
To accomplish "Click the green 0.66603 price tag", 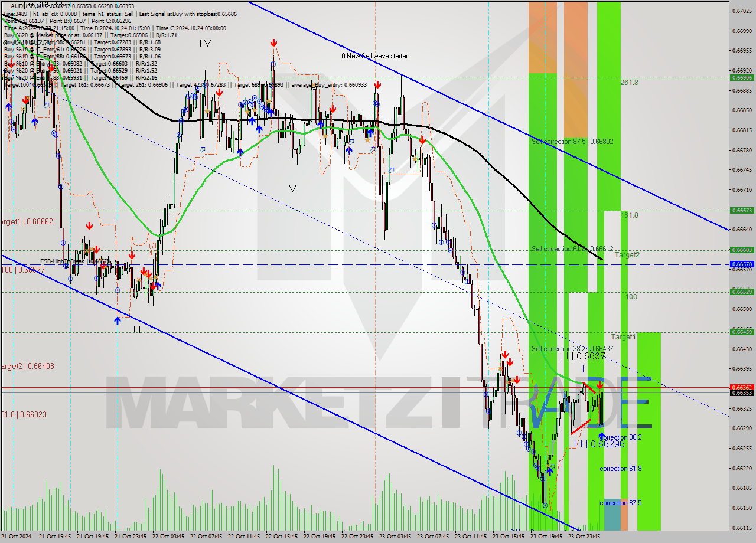I will pyautogui.click(x=741, y=250).
